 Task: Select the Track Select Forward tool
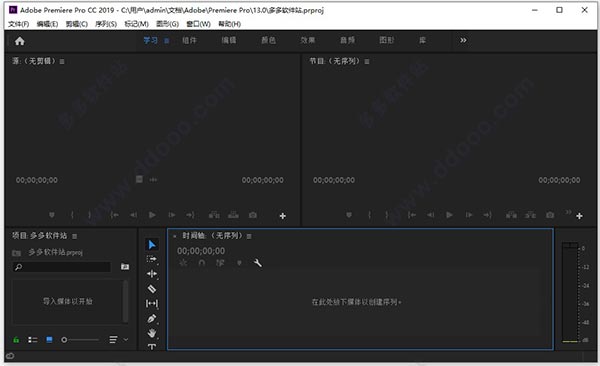152,259
